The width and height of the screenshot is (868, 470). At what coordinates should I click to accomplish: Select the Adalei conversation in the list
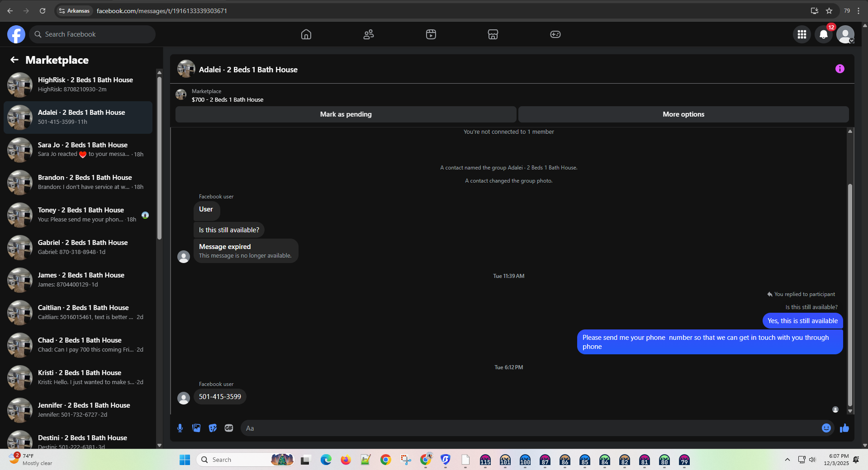point(78,117)
